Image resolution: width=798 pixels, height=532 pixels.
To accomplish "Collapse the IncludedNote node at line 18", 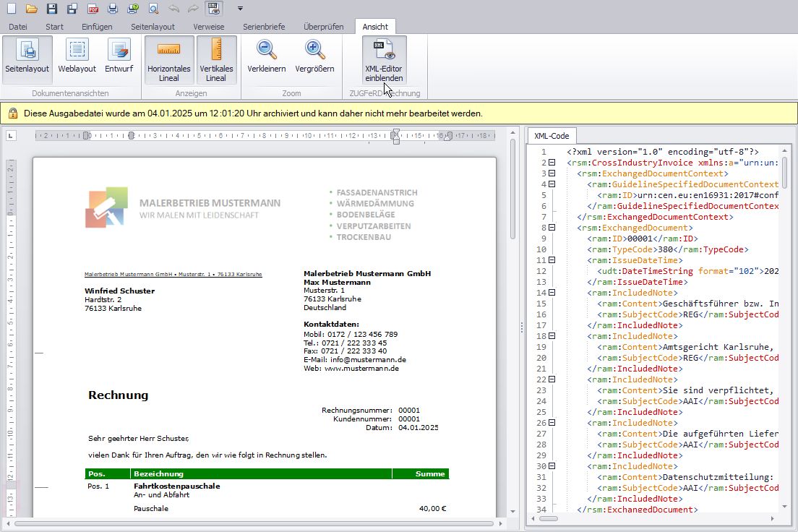I will [x=552, y=336].
